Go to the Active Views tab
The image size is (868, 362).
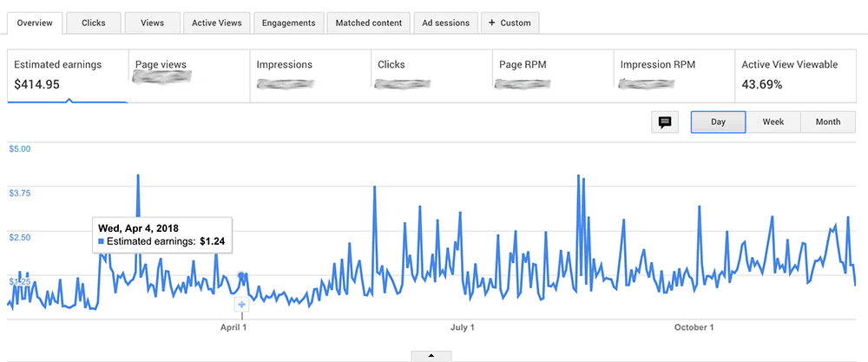217,23
